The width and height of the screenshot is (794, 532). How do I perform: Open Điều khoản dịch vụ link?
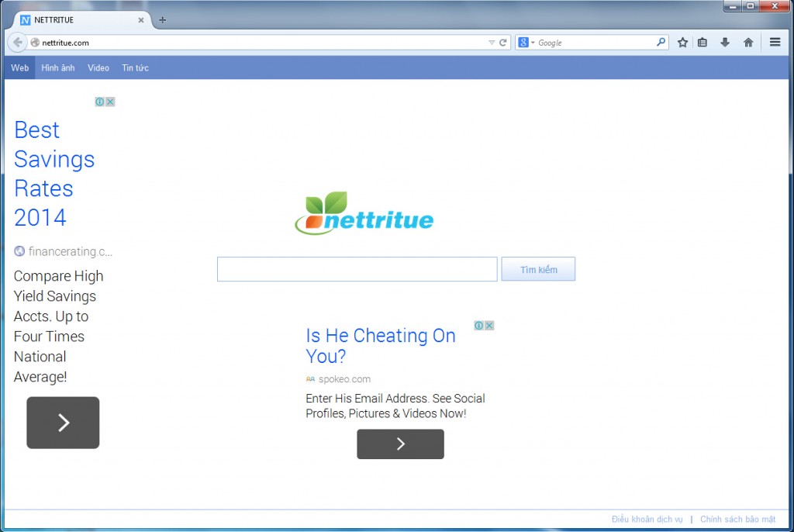647,520
